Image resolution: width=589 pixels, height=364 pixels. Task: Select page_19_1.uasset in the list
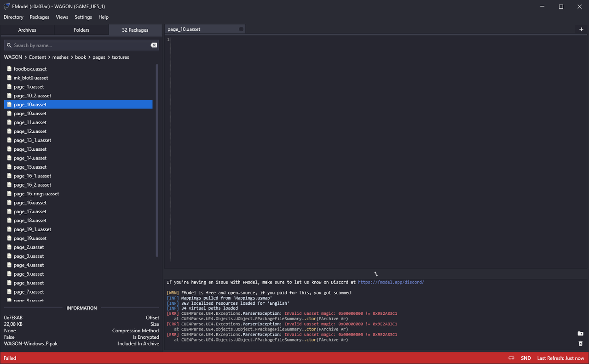78,229
